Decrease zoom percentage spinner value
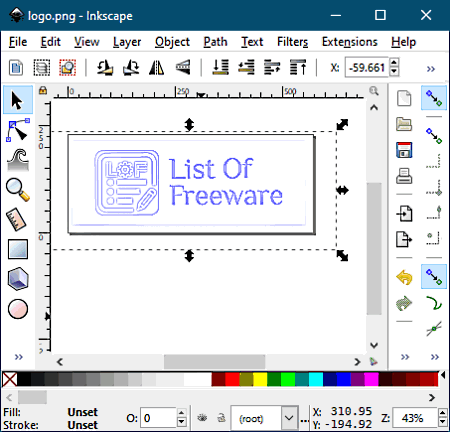The width and height of the screenshot is (450, 432). point(442,422)
